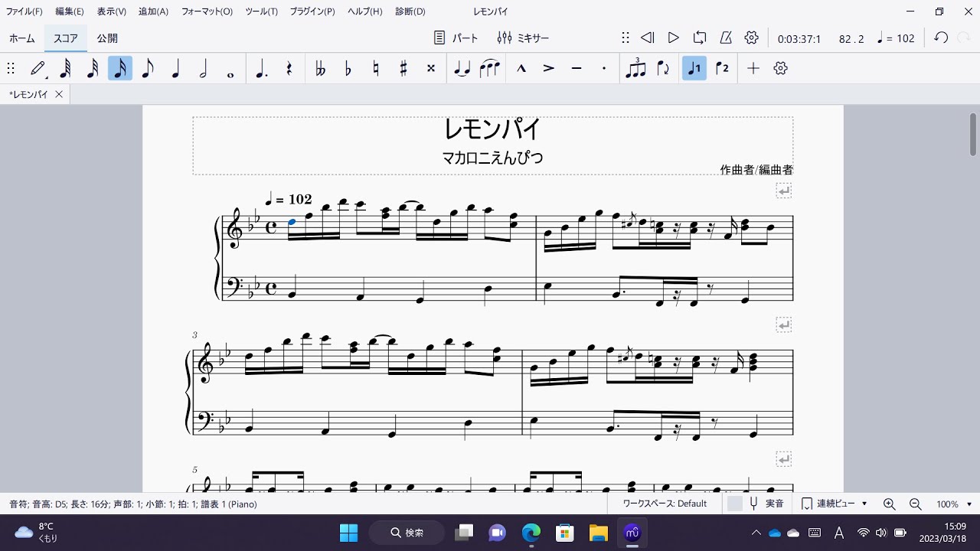
Task: Open ヘルプ(H) menu
Action: click(x=365, y=11)
